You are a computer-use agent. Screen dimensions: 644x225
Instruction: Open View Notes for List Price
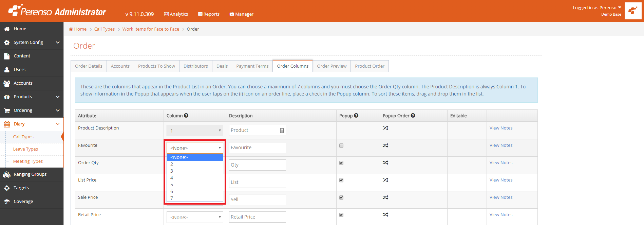pyautogui.click(x=501, y=180)
